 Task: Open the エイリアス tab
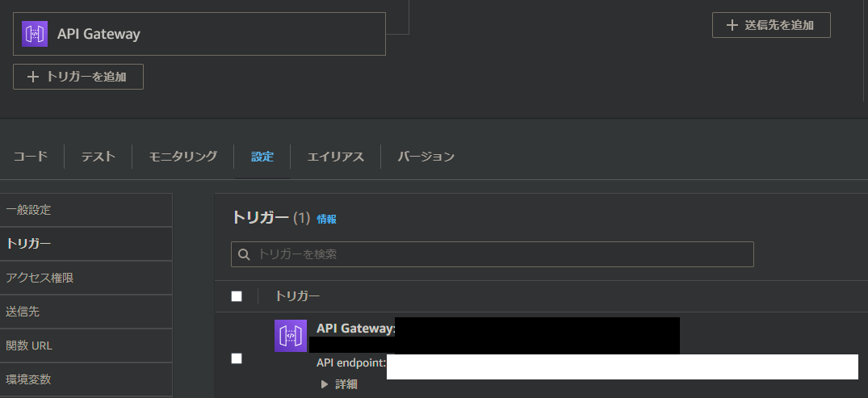pyautogui.click(x=335, y=157)
